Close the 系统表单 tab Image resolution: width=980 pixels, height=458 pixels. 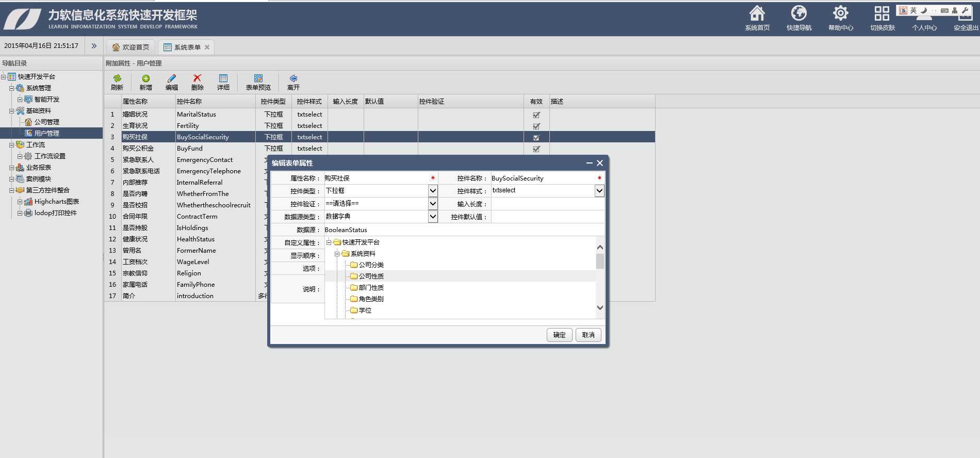coord(207,47)
